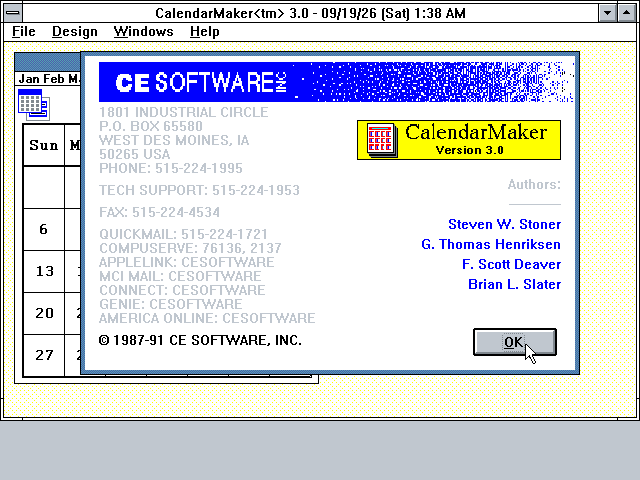Open the window control menu box
The height and width of the screenshot is (480, 640).
pyautogui.click(x=13, y=13)
